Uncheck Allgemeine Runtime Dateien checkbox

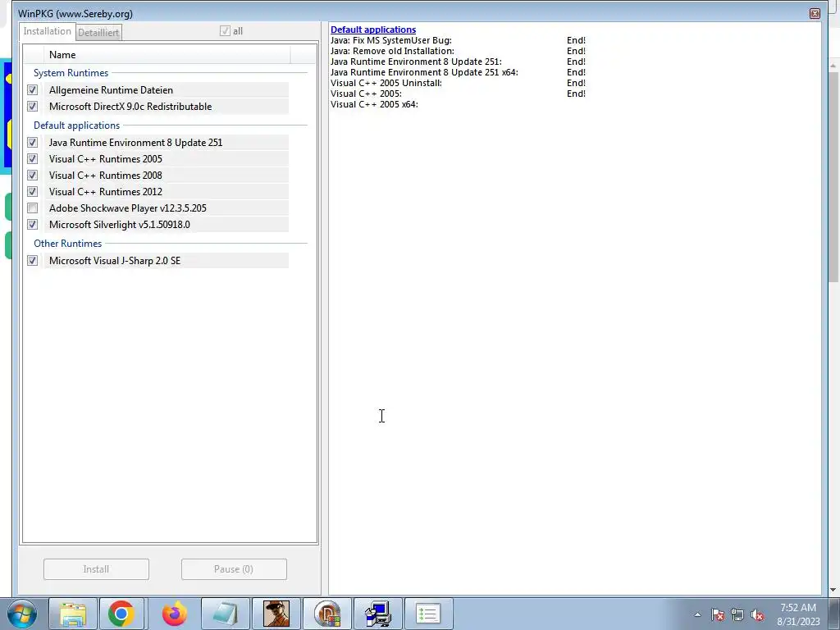pyautogui.click(x=33, y=90)
